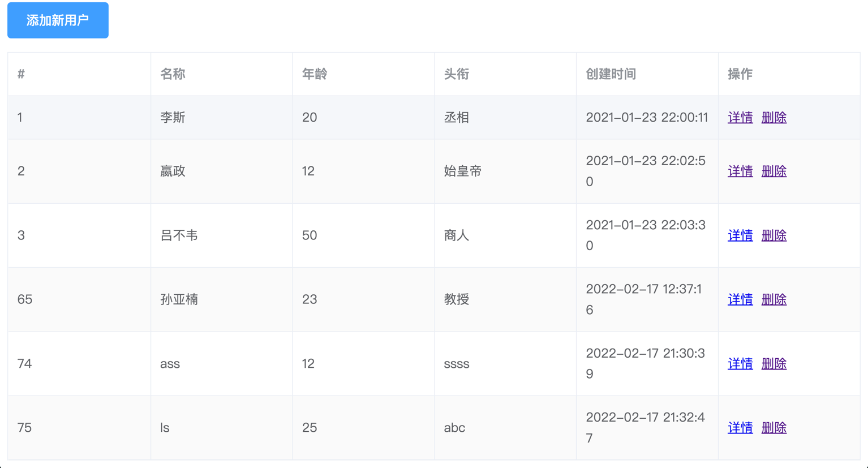Screen dimensions: 868x468
Task: Open 详情 for user 李斯
Action: pyautogui.click(x=740, y=118)
